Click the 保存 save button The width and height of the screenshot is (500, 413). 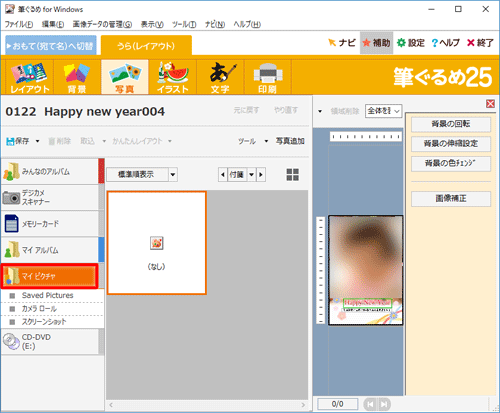[x=18, y=141]
